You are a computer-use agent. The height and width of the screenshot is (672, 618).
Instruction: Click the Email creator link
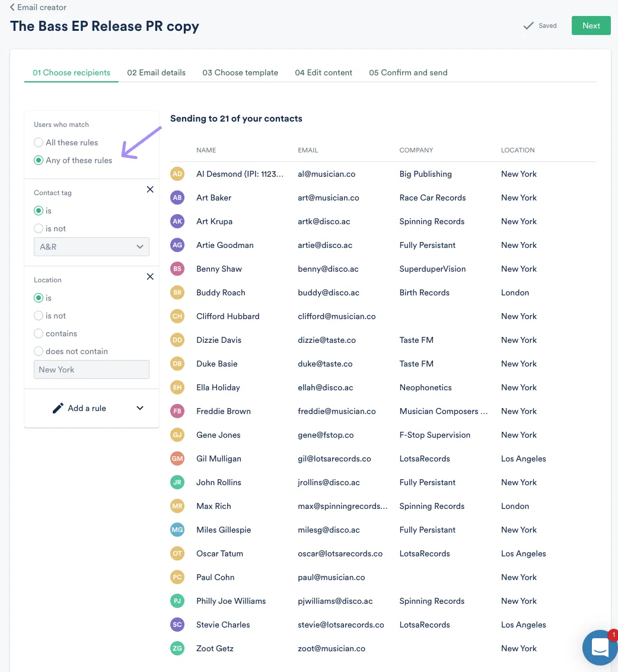coord(42,7)
